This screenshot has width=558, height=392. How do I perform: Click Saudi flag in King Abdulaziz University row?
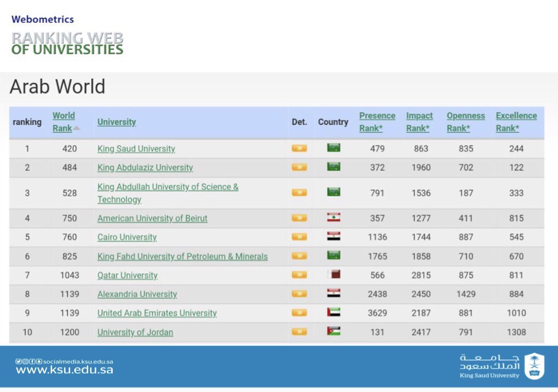tap(334, 166)
